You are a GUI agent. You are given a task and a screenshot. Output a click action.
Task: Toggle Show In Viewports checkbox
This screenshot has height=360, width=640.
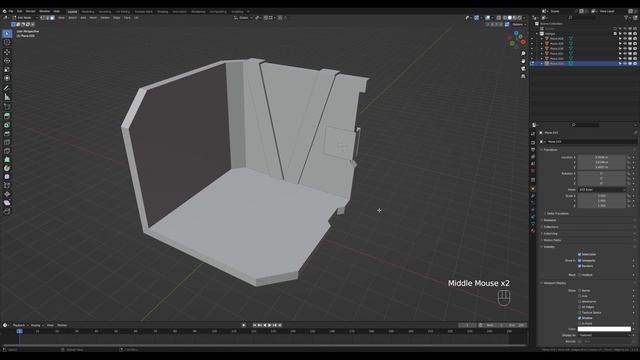point(579,260)
